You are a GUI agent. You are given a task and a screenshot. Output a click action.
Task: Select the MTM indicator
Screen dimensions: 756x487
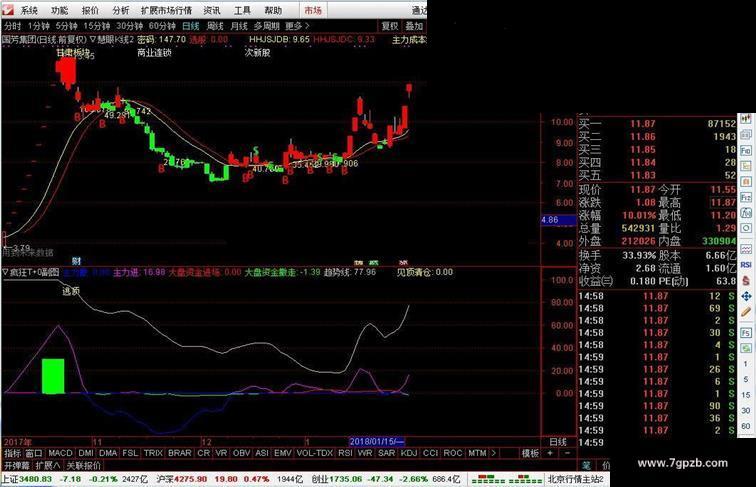pos(477,453)
